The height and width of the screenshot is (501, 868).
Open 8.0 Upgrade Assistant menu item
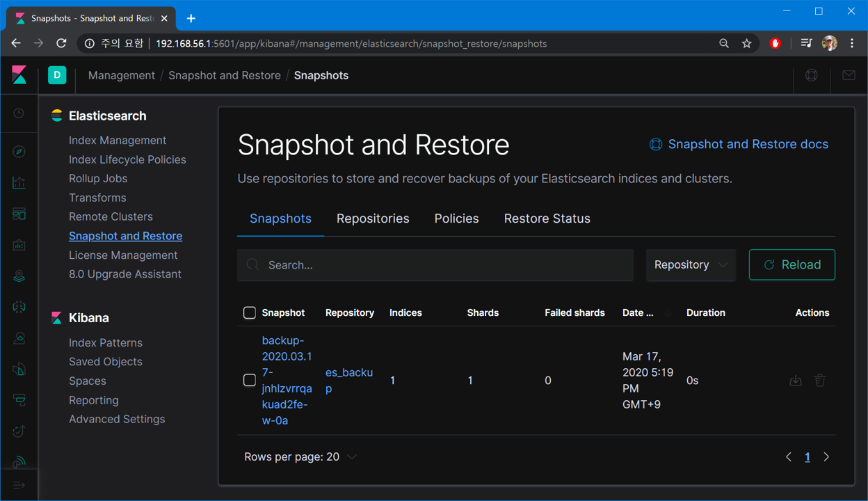coord(125,274)
